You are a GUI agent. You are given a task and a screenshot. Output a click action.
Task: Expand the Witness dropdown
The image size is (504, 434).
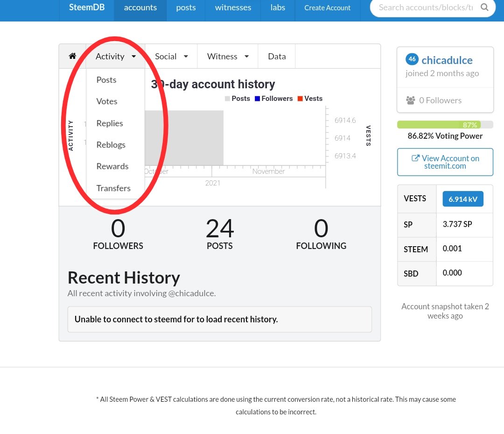[x=228, y=57]
